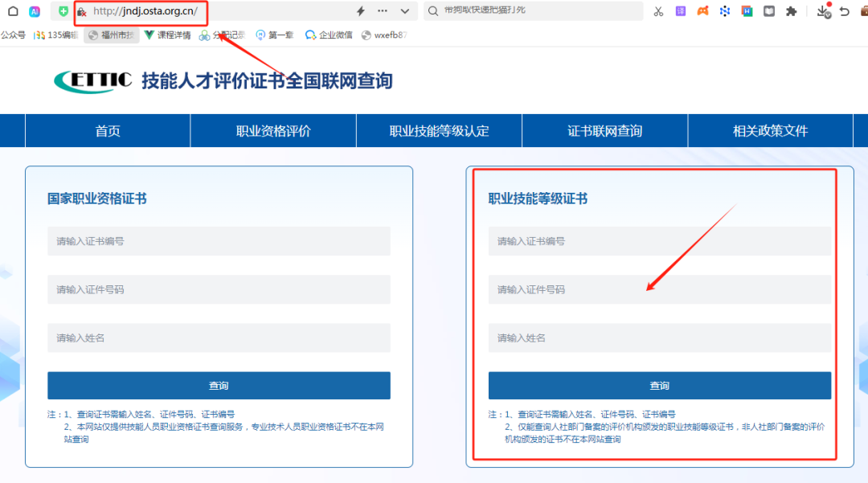The image size is (868, 483).
Task: Focus the name field in 国家职业资格证书 form
Action: (x=219, y=338)
